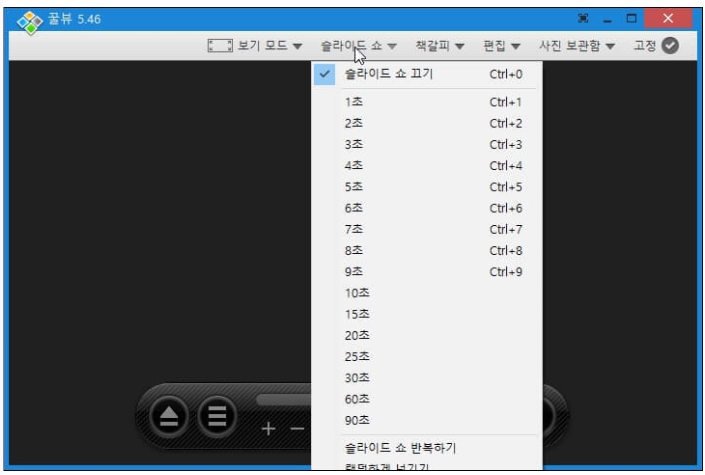The height and width of the screenshot is (475, 705).
Task: Open the 사진 보관함 dropdown
Action: point(577,45)
